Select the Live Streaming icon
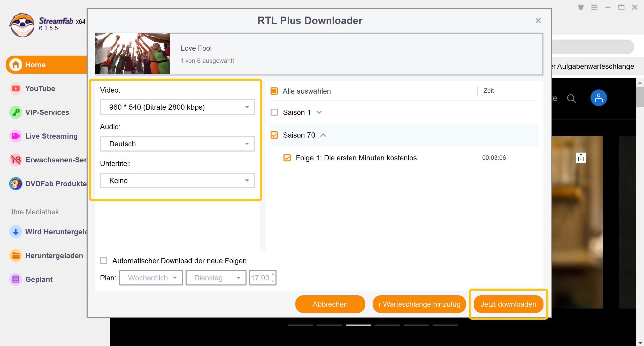 (x=16, y=136)
